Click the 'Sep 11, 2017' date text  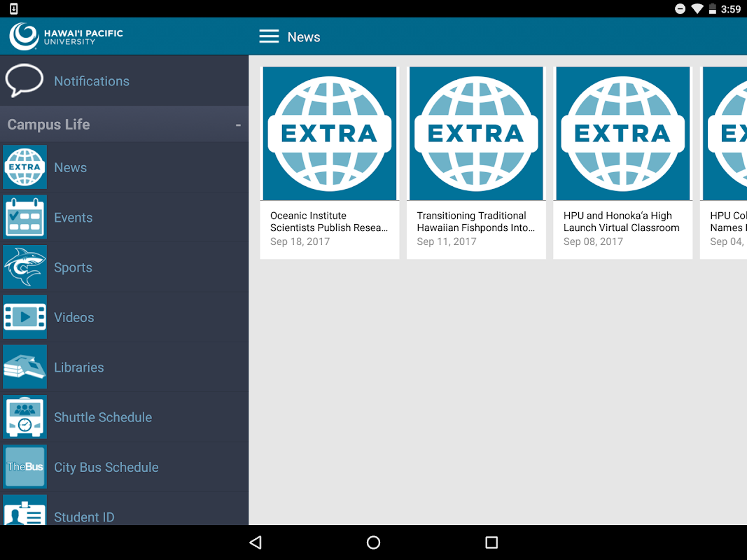447,241
